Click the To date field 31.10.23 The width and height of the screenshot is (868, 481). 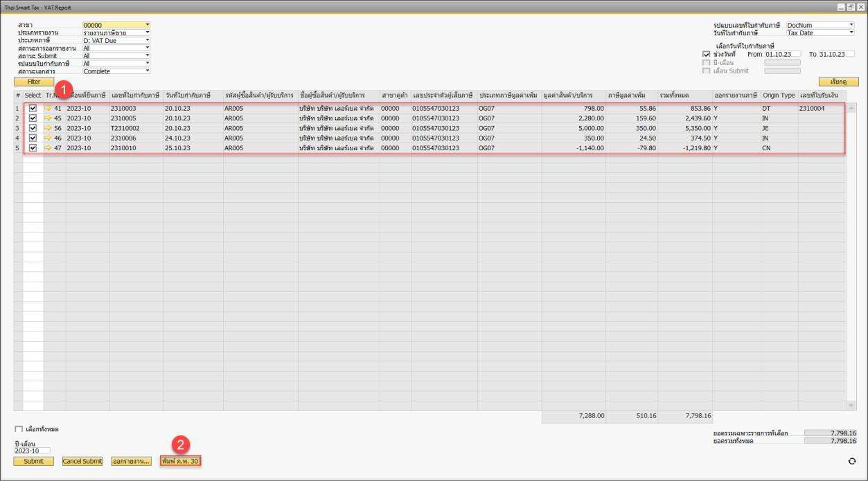click(836, 54)
